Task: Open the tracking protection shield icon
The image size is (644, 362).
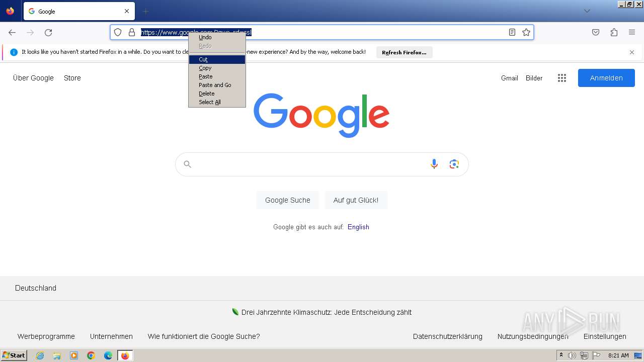Action: click(118, 32)
